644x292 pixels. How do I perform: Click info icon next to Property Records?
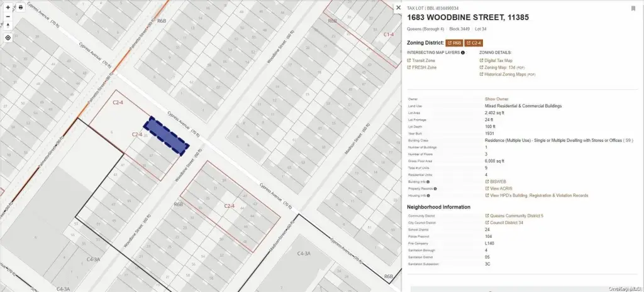pyautogui.click(x=435, y=188)
